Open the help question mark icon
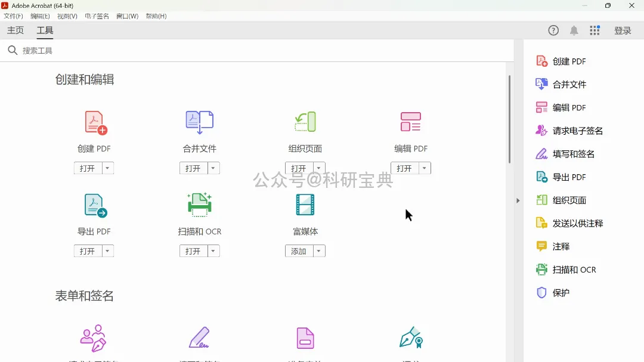Screen dimensions: 644x362 pyautogui.click(x=553, y=30)
